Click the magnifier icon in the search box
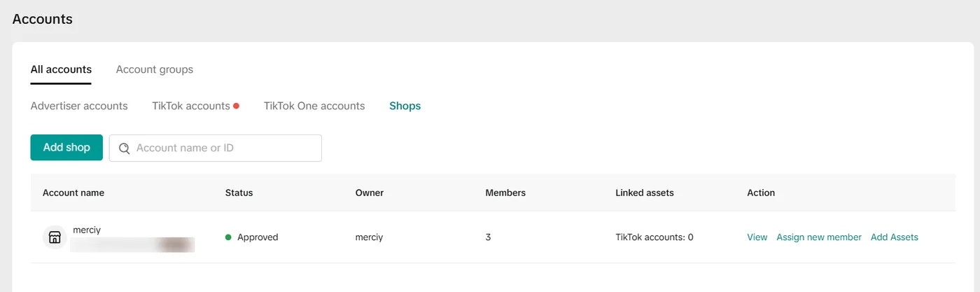 point(125,148)
